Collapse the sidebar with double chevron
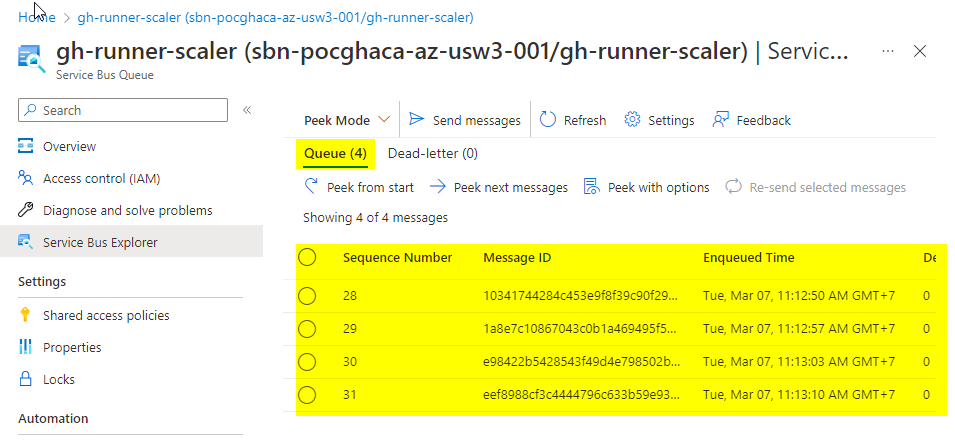The image size is (955, 440). tap(247, 110)
